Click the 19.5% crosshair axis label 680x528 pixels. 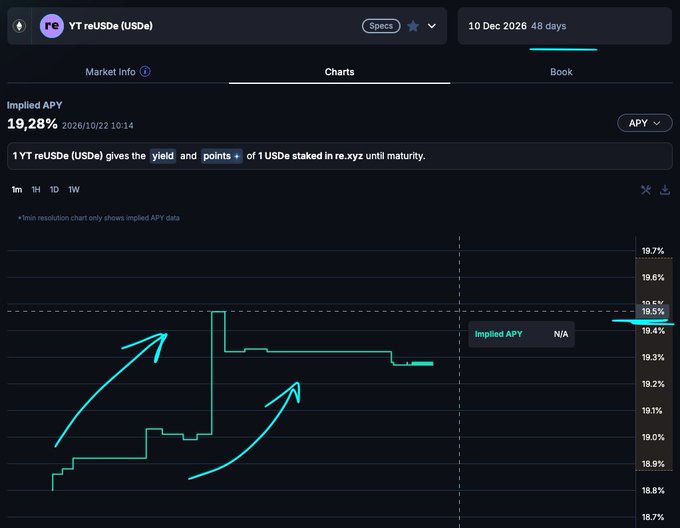click(x=653, y=311)
